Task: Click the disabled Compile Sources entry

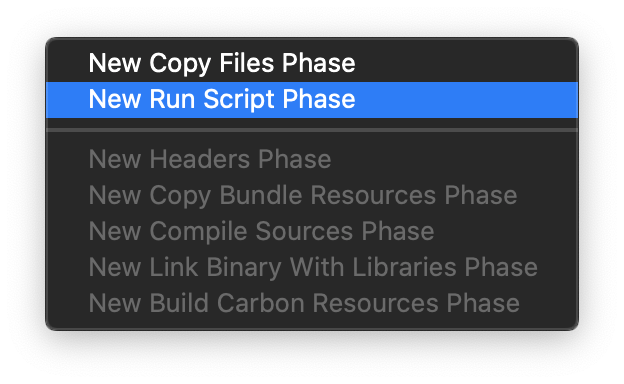Action: click(x=312, y=232)
